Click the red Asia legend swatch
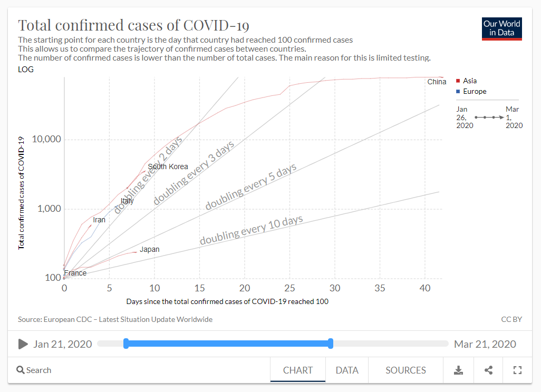This screenshot has width=541, height=392. 458,81
